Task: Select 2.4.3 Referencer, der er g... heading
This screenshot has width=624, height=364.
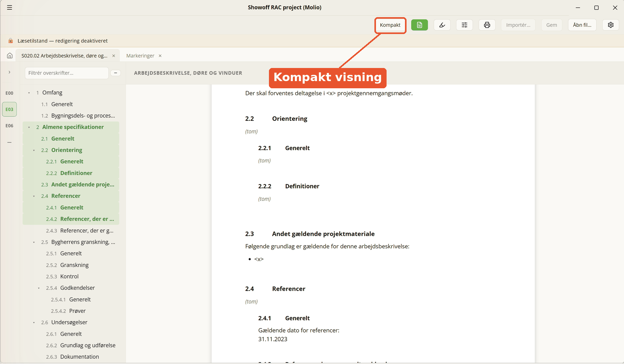Action: pos(71,231)
